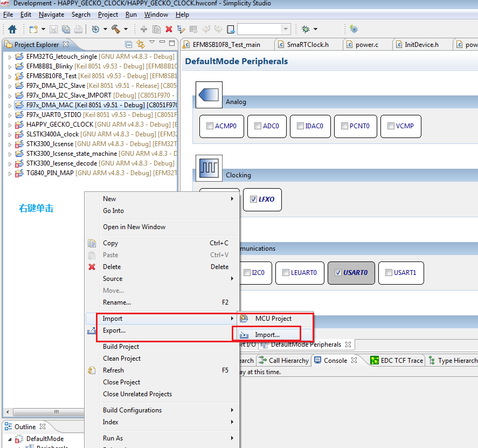Image resolution: width=478 pixels, height=448 pixels.
Task: Toggle Link with Editor in Project Explorer
Action: (x=141, y=44)
